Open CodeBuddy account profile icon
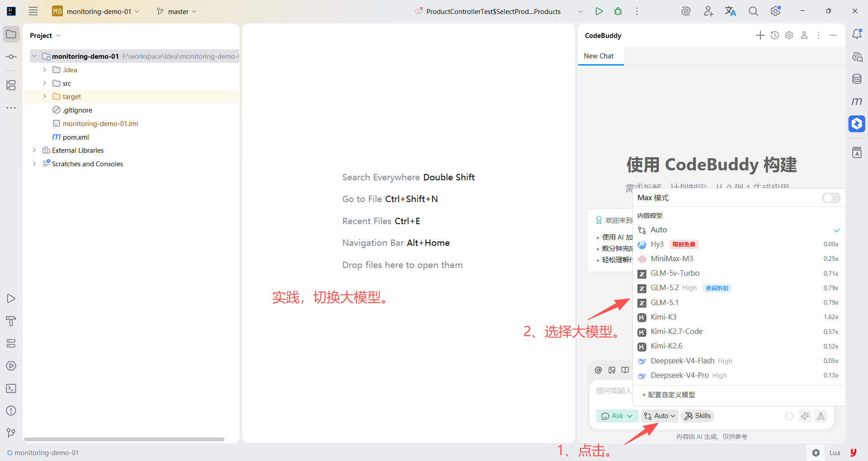The image size is (868, 461). coord(804,35)
